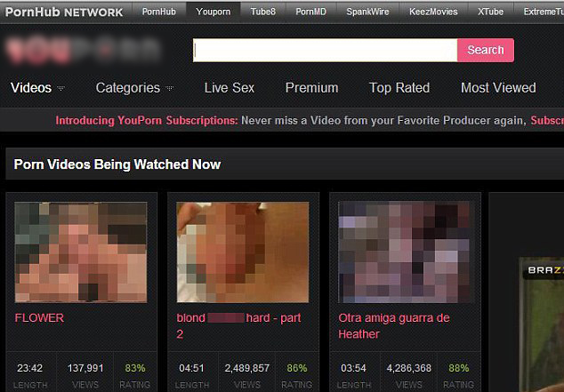
Task: Click the 03:54 length value
Action: (353, 368)
